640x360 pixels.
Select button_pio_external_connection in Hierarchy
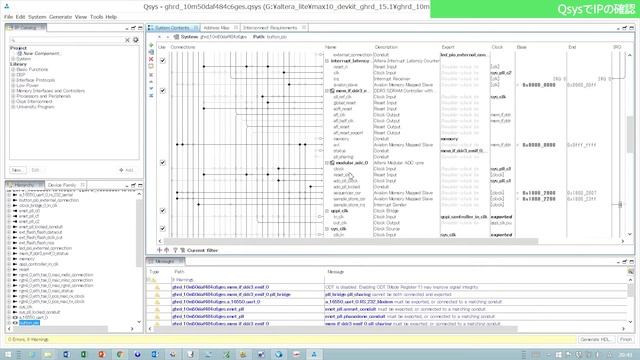tap(49, 200)
